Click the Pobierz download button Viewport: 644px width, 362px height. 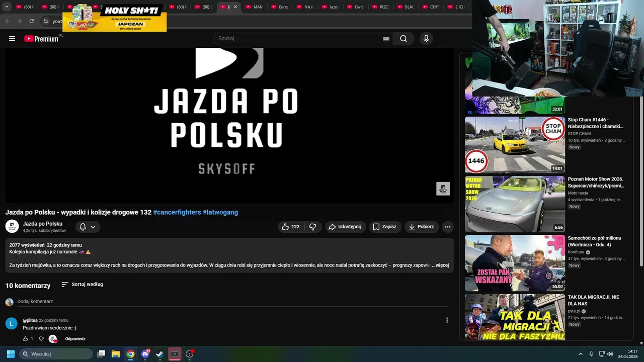point(421,227)
